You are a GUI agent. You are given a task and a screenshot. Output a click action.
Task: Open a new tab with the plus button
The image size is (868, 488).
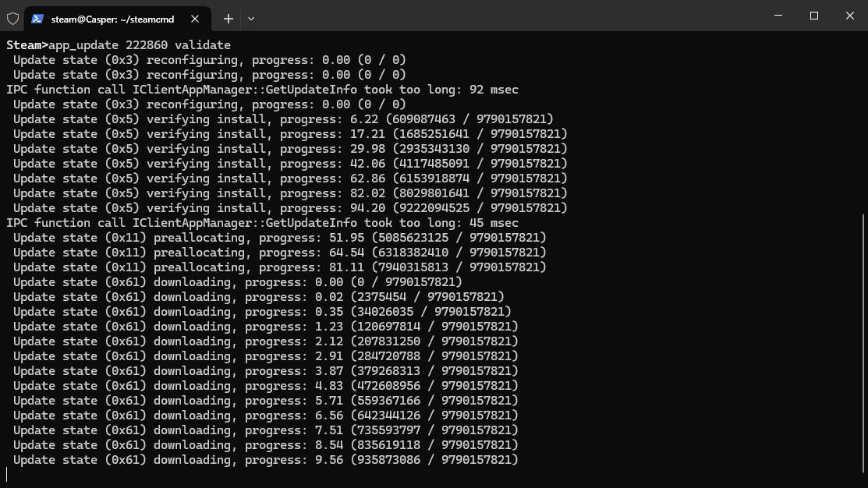click(228, 19)
